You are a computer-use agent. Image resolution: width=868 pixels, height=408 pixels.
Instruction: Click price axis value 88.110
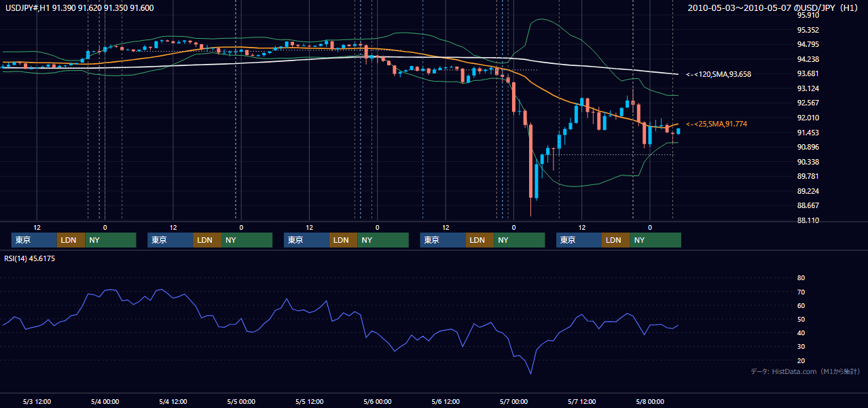click(808, 220)
